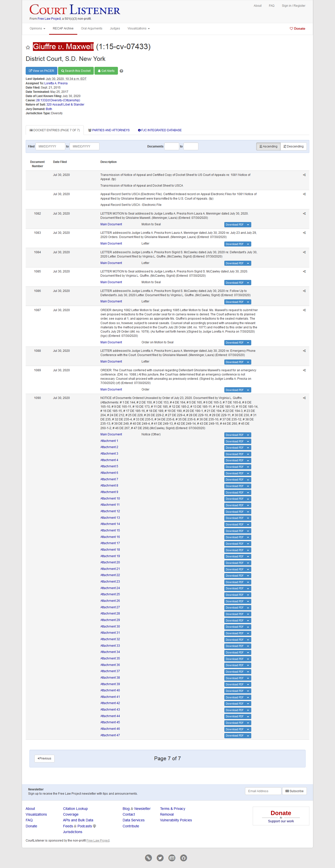
Task: Share the docket entry 1082 row
Action: pos(304,214)
